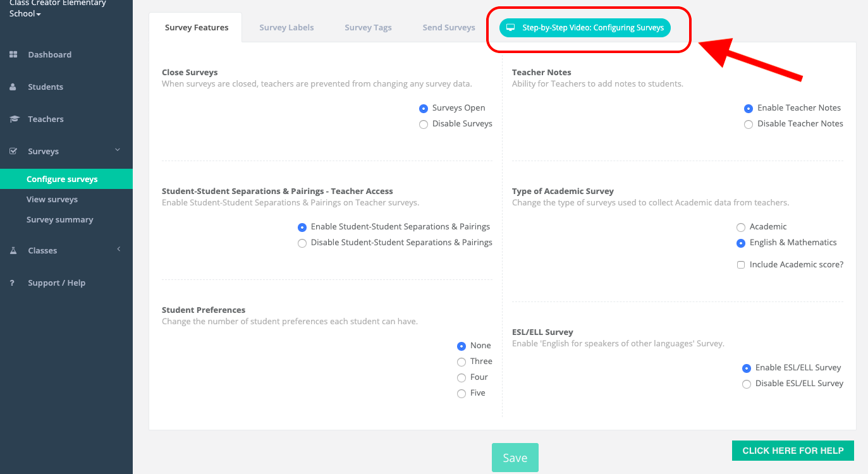Switch to the Send Surveys tab
The width and height of the screenshot is (868, 474).
449,28
